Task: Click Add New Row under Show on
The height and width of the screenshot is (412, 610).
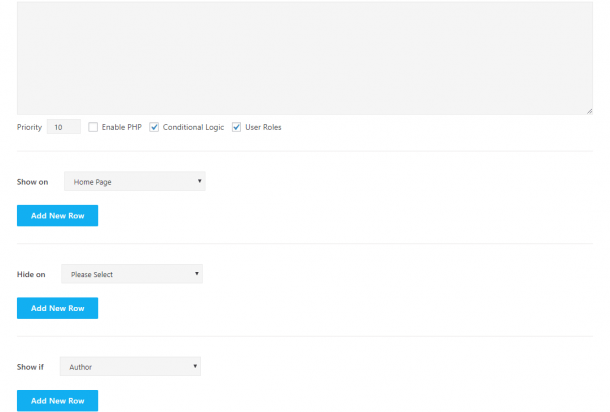Action: click(x=57, y=216)
